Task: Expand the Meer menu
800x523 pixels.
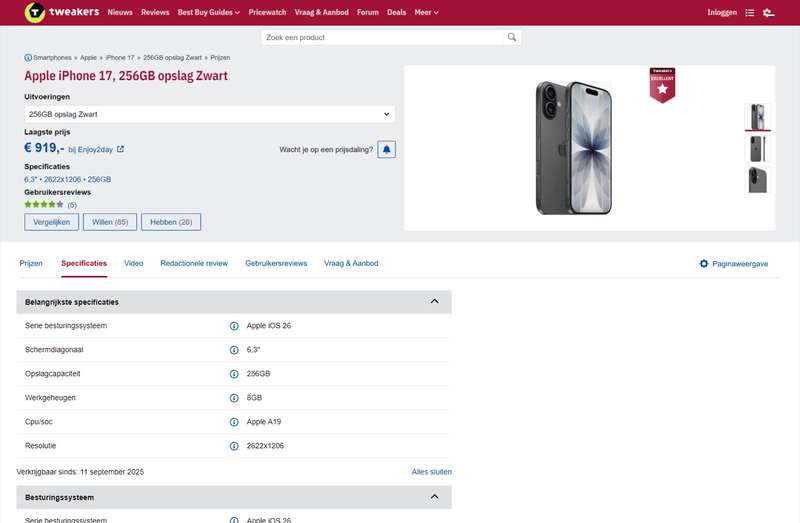Action: (x=427, y=12)
